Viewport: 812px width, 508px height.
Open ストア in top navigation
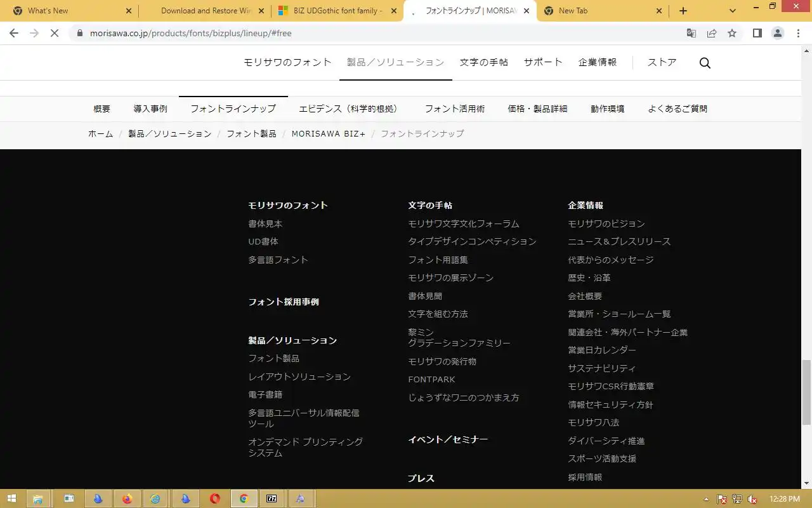662,62
